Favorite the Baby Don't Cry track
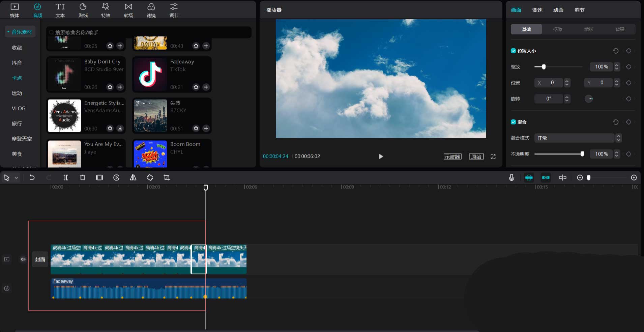Viewport: 644px width, 332px height. 110,87
